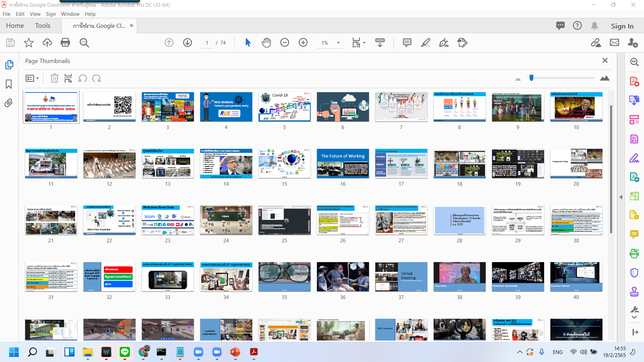This screenshot has width=644, height=362.
Task: Open Help with the question mark button
Action: pyautogui.click(x=578, y=25)
